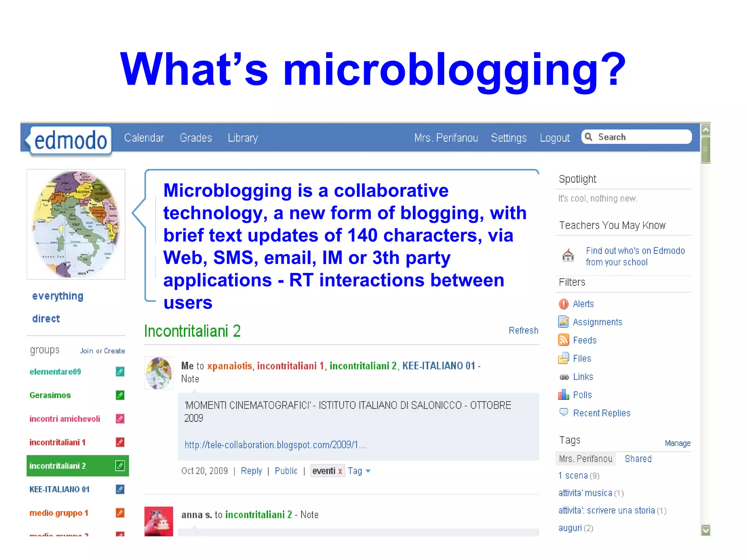Click the Files folder icon
Viewport: 747px width, 560px height.
click(x=564, y=358)
